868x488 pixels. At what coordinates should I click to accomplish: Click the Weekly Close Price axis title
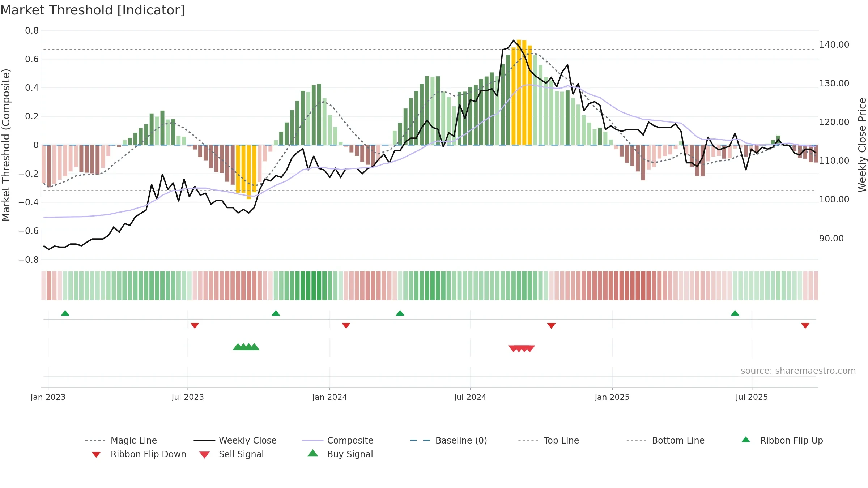click(862, 145)
